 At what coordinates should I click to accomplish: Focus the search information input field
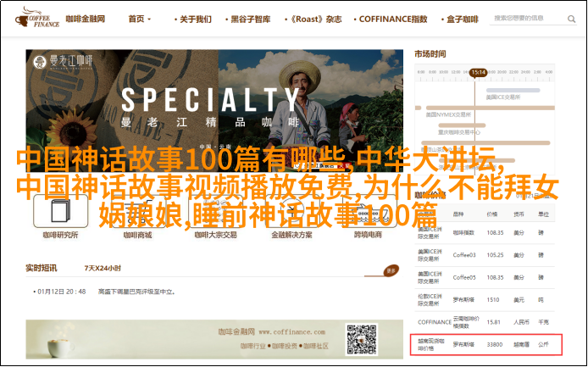(527, 18)
